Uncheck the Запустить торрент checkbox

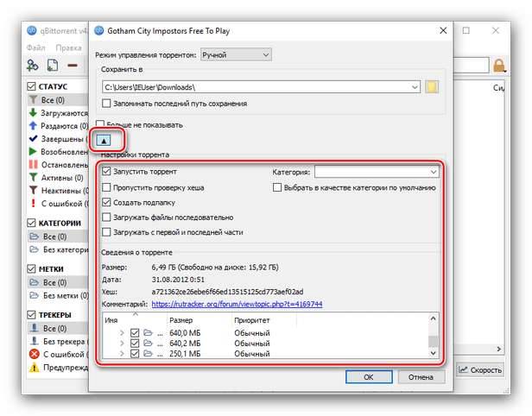[106, 172]
